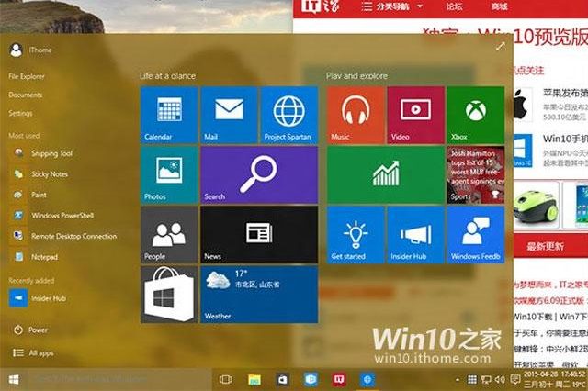Open the News tile
The image size is (588, 391).
pos(259,235)
